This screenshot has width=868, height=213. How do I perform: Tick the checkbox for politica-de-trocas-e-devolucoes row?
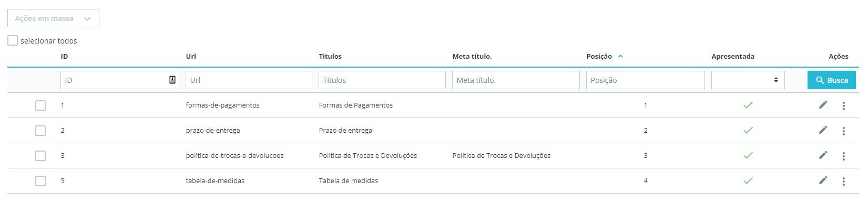click(x=40, y=156)
